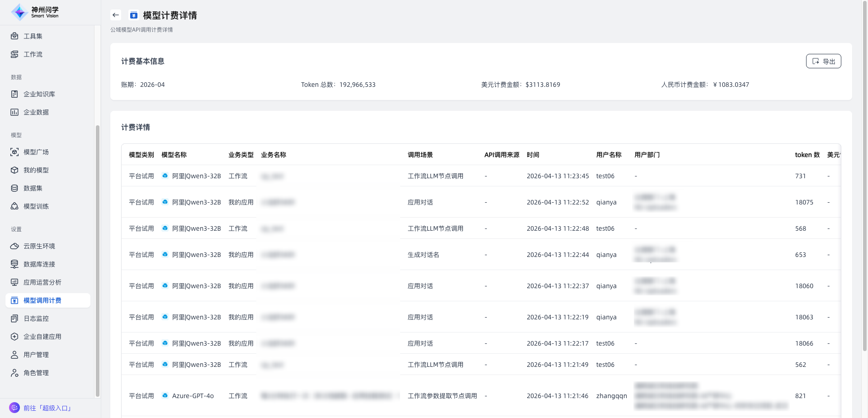
Task: Click the 角色管理 icon in sidebar
Action: pos(14,373)
